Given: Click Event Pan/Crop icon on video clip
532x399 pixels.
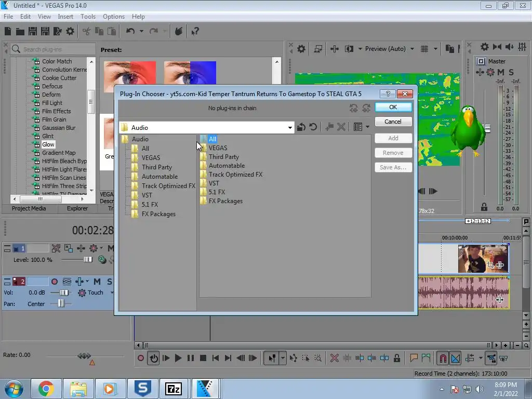Looking at the screenshot, I should coord(490,264).
